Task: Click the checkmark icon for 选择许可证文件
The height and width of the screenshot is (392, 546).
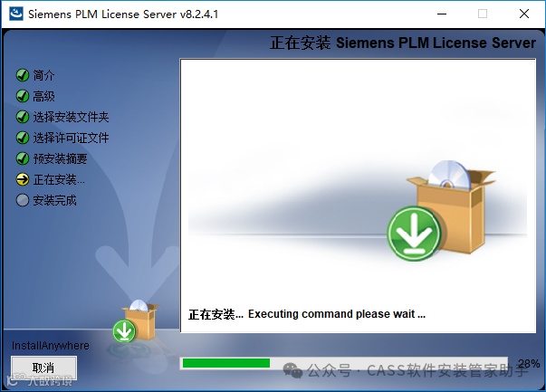Action: point(23,138)
